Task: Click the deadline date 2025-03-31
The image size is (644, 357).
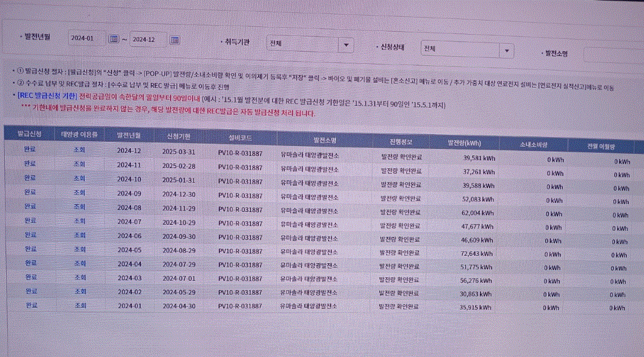Action: click(179, 152)
